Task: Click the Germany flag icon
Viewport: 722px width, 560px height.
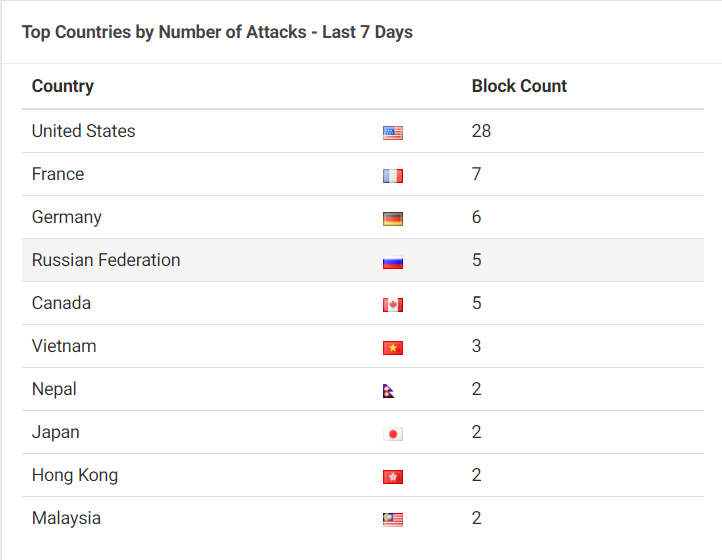Action: [x=393, y=219]
